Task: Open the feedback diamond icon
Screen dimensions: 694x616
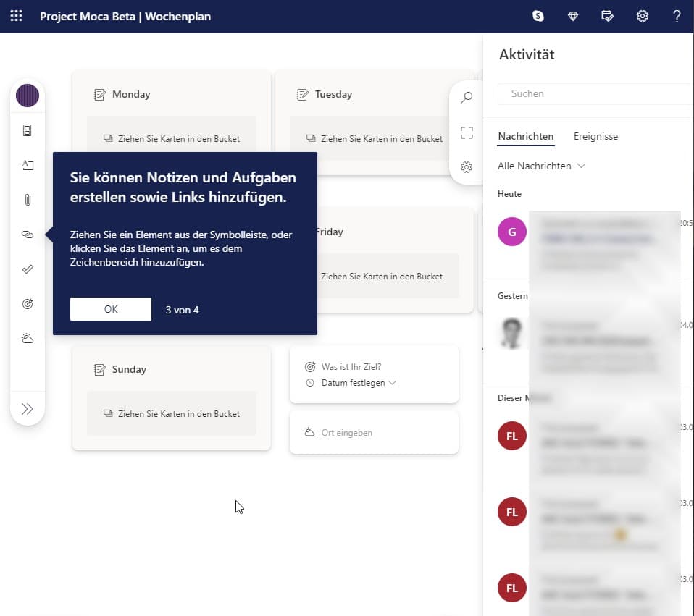Action: 573,15
